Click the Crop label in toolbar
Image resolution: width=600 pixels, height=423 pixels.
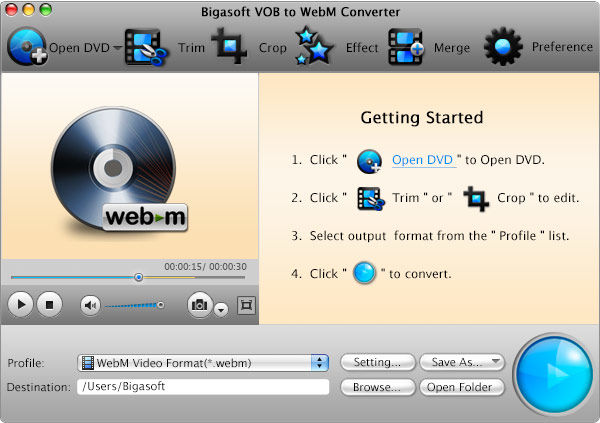272,48
